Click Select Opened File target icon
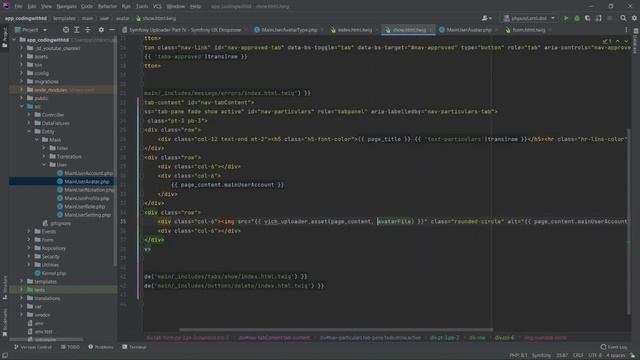 (66, 30)
